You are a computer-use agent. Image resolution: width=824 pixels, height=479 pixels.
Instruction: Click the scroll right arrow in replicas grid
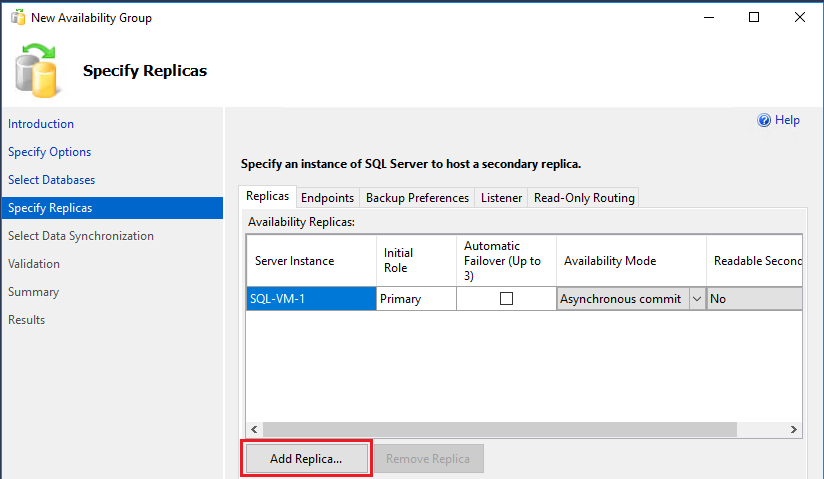(x=794, y=429)
